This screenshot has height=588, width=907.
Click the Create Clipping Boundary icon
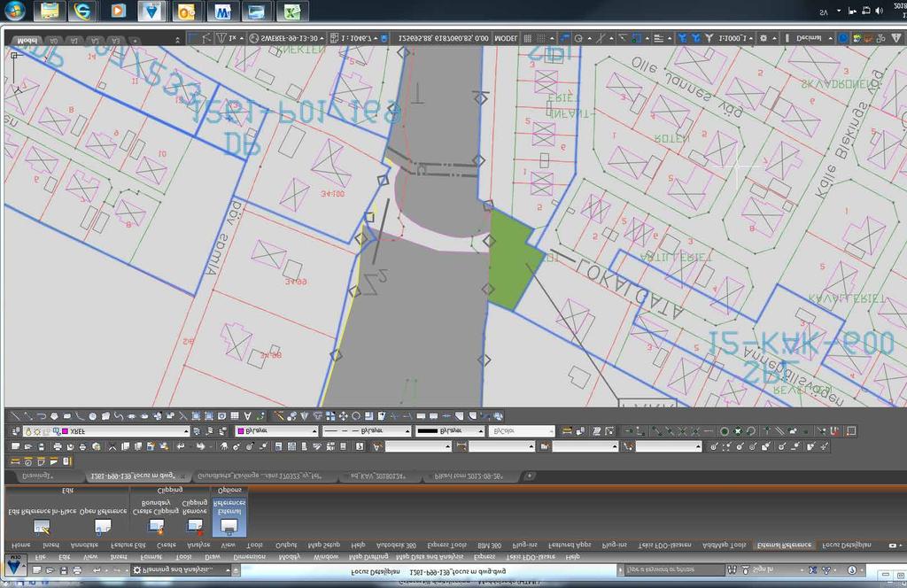point(156,527)
